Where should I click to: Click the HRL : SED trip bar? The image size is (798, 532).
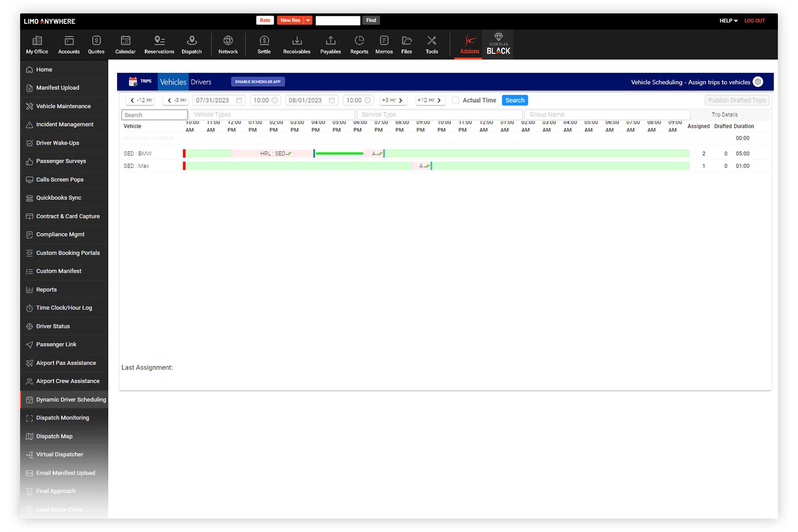272,154
